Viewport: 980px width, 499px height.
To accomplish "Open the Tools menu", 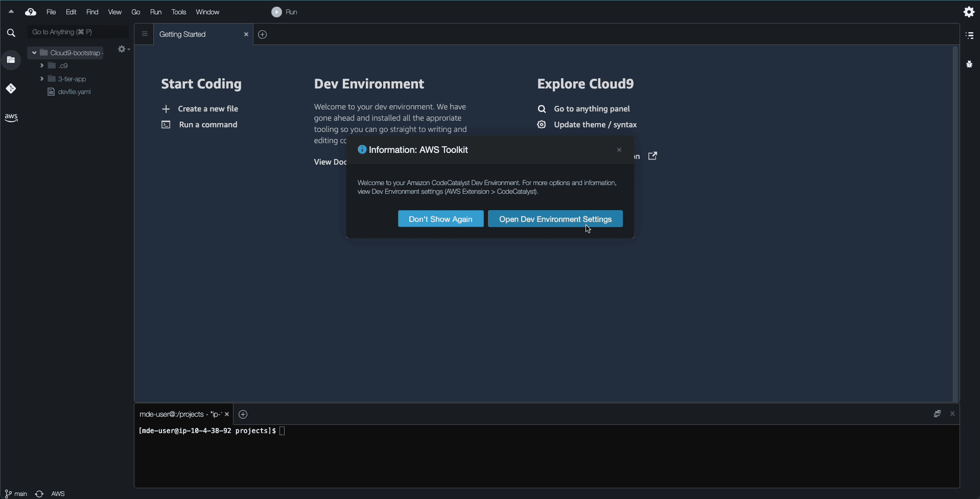I will pyautogui.click(x=179, y=12).
